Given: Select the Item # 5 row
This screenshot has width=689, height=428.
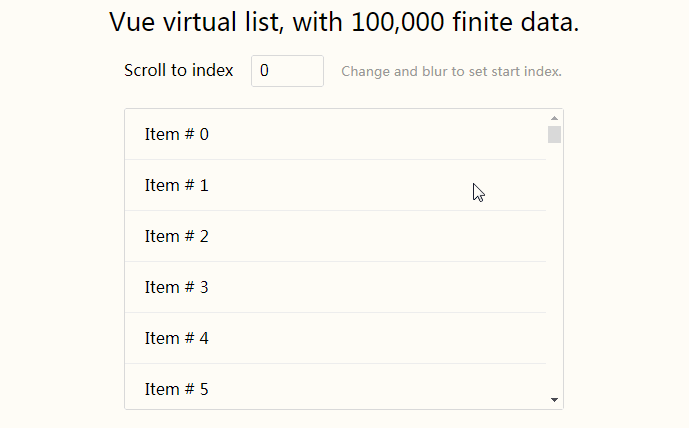Looking at the screenshot, I should pos(335,387).
